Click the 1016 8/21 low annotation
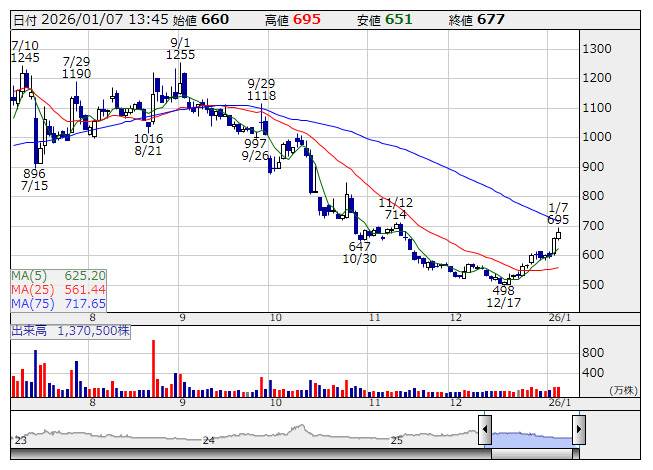The width and height of the screenshot is (653, 470). tap(148, 144)
